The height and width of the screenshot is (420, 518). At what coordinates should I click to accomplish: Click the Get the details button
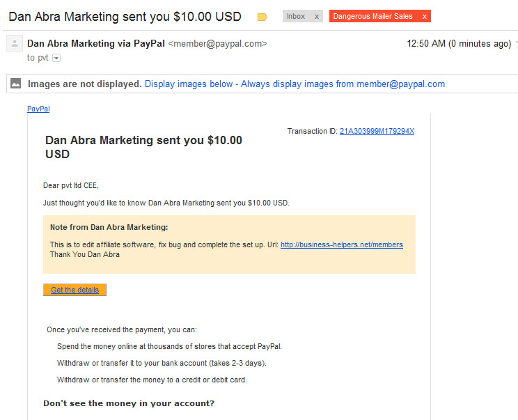(74, 290)
